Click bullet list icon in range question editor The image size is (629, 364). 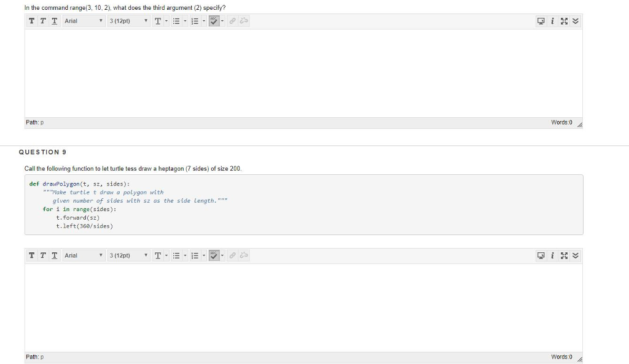pyautogui.click(x=176, y=21)
